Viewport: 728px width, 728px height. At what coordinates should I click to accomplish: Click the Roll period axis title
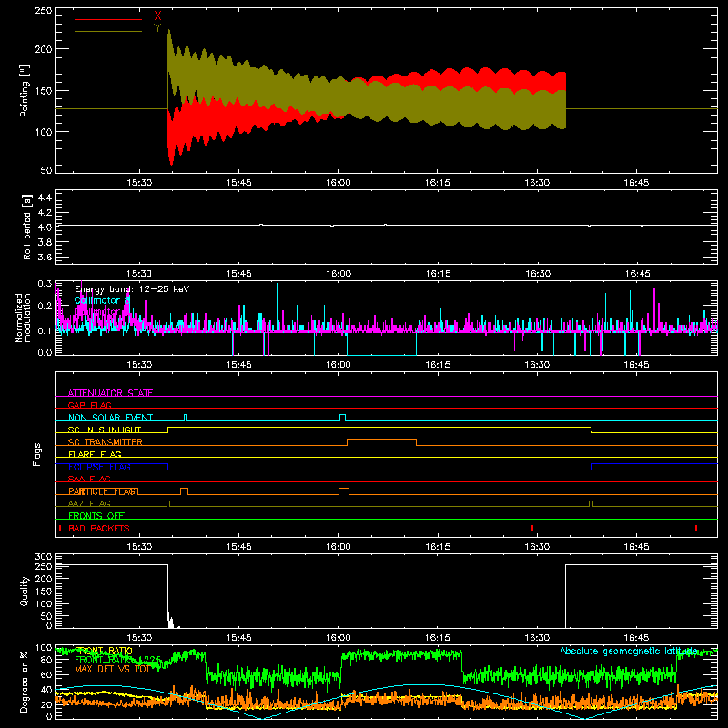click(27, 227)
